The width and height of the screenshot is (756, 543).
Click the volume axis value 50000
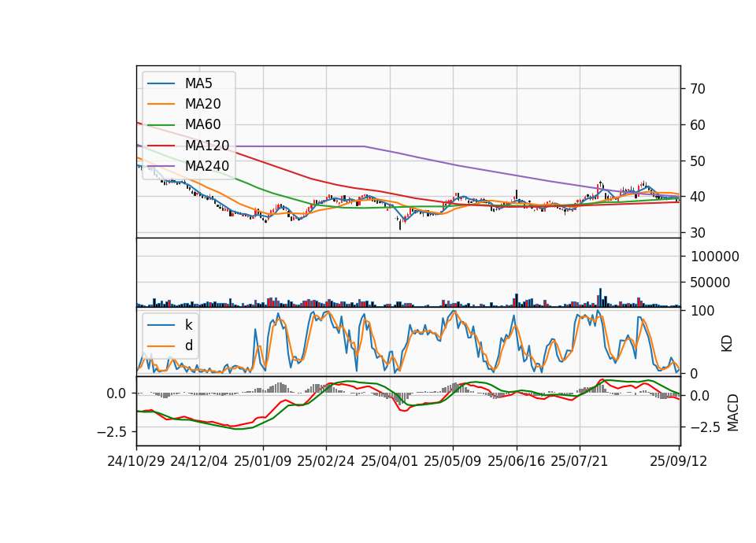coord(710,283)
